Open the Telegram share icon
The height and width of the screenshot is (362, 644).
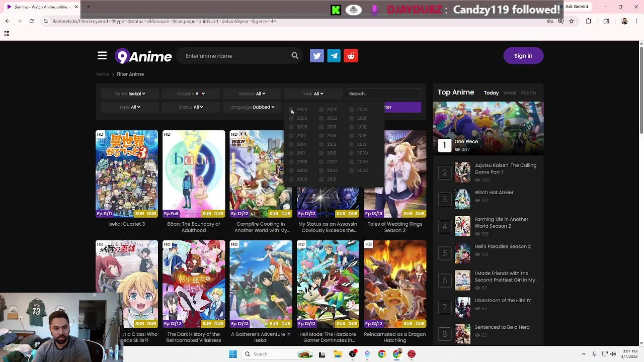click(x=334, y=56)
